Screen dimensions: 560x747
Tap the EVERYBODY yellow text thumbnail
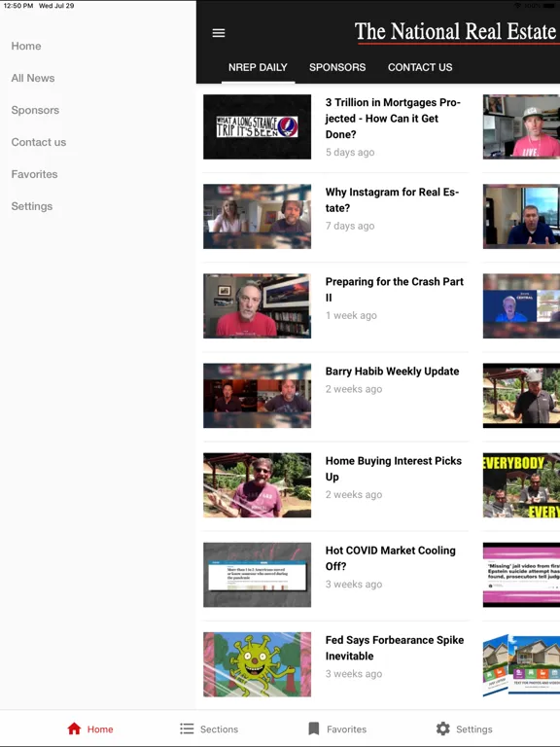(521, 485)
